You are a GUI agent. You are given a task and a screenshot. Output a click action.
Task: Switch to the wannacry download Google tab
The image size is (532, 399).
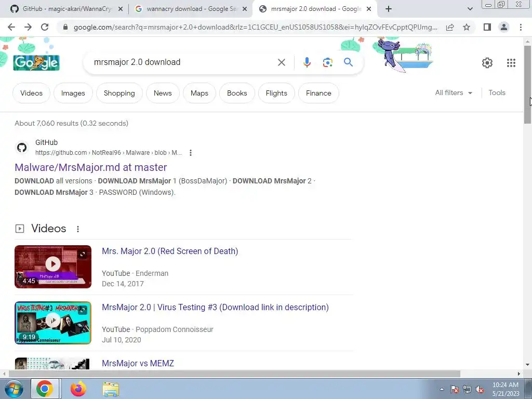(x=191, y=9)
